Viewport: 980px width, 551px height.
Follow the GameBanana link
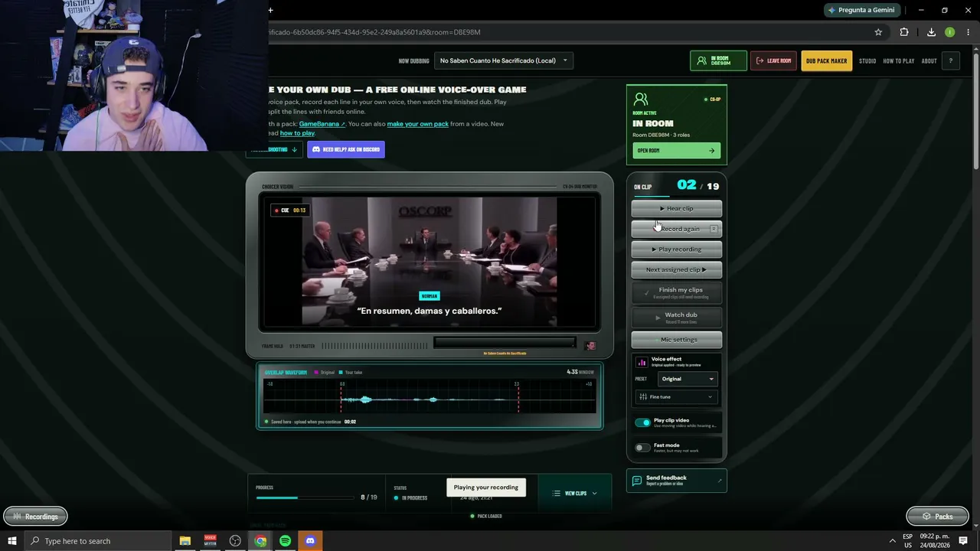(x=322, y=124)
